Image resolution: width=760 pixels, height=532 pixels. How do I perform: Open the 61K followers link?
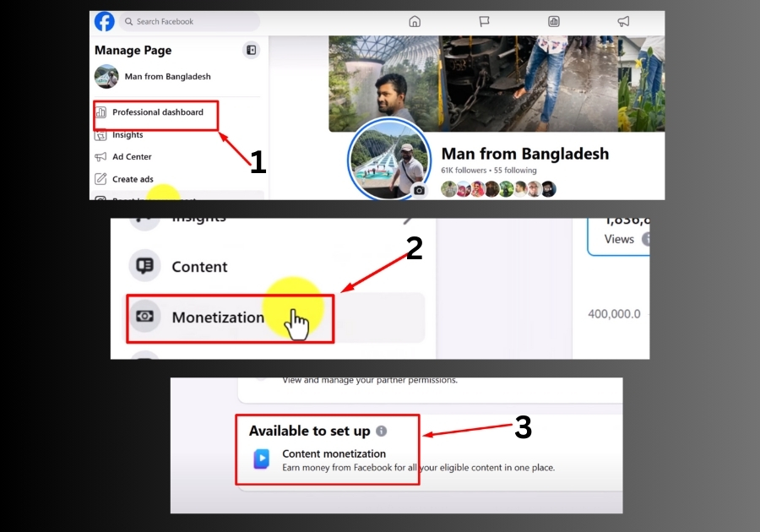[464, 170]
